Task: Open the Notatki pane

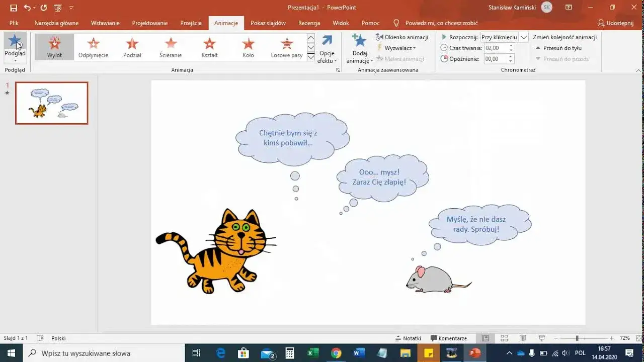Action: (408, 338)
